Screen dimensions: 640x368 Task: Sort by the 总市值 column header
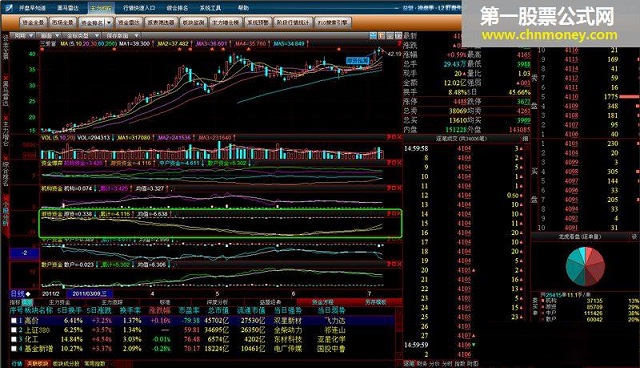pyautogui.click(x=218, y=310)
